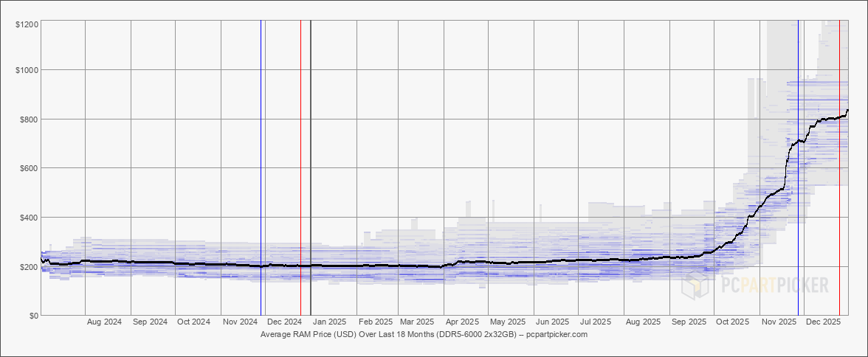Click the Aug 2025 axis label

point(644,322)
